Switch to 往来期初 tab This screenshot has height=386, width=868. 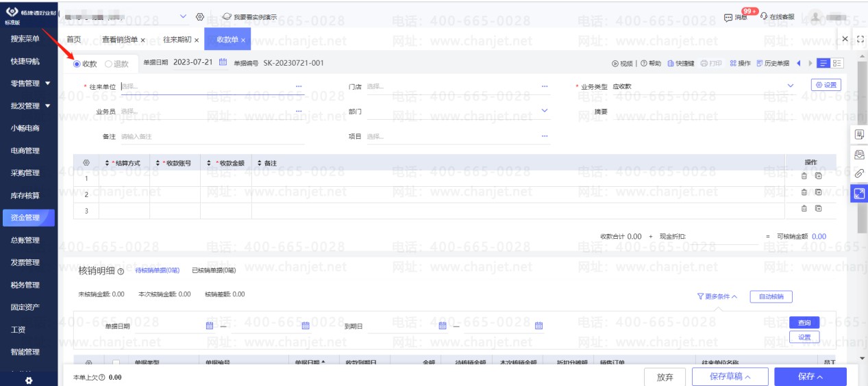tap(177, 40)
